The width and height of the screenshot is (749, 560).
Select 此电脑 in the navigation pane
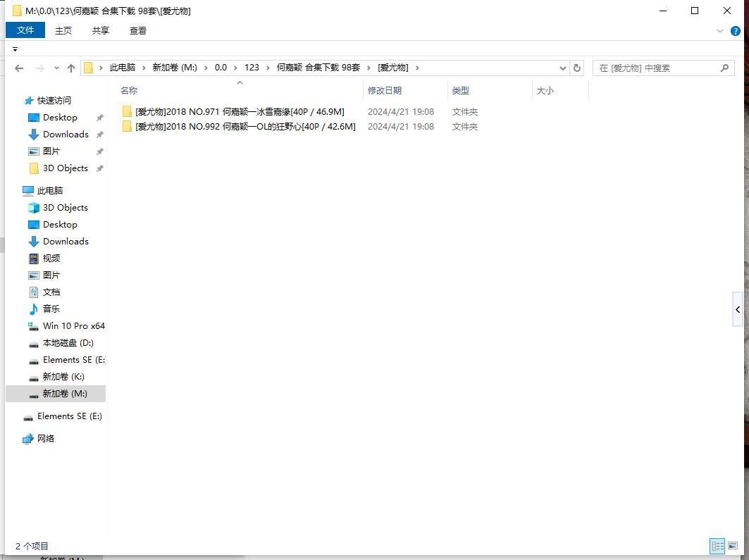[x=50, y=190]
